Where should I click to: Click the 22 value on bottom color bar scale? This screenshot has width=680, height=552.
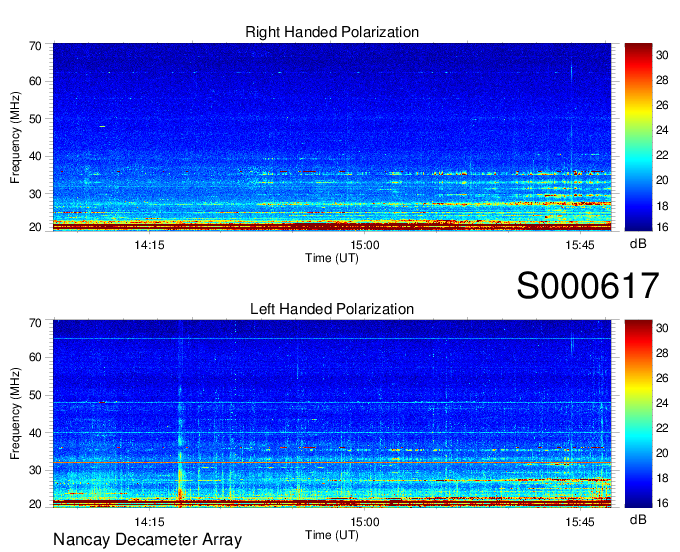pos(662,428)
